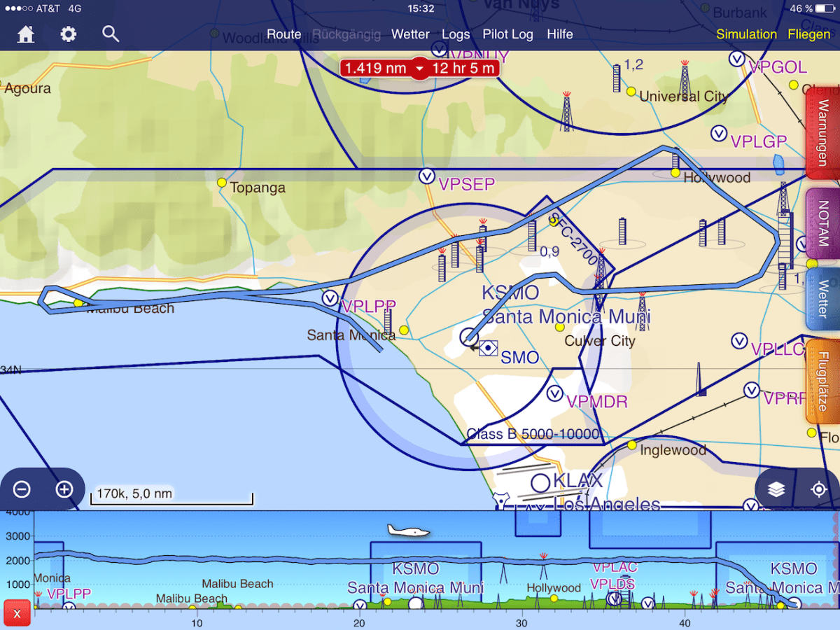
Task: Open the Hilfe menu
Action: [559, 34]
